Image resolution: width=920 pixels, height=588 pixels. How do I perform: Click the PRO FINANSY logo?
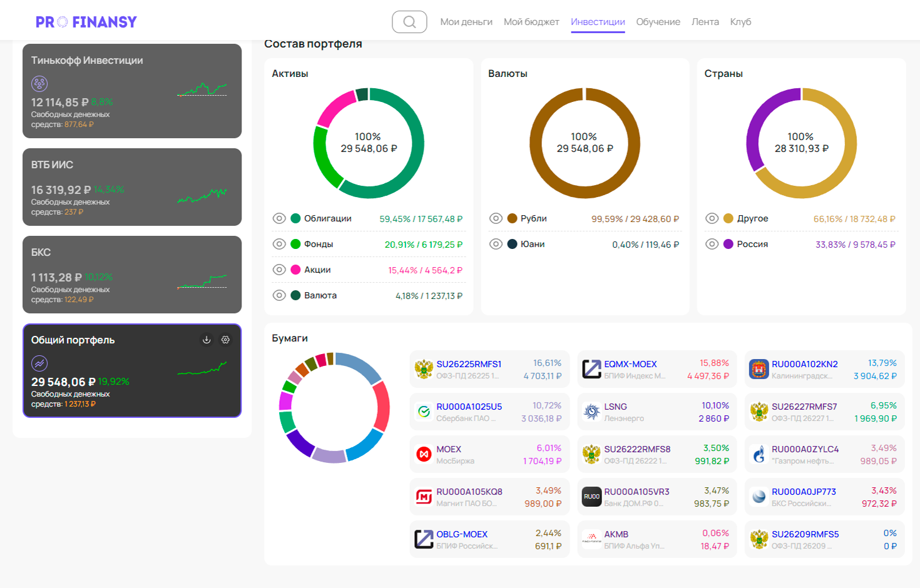point(86,22)
